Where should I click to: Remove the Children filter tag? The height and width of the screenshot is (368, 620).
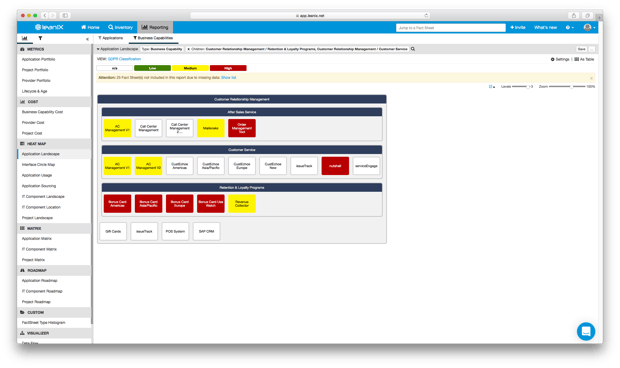(188, 49)
